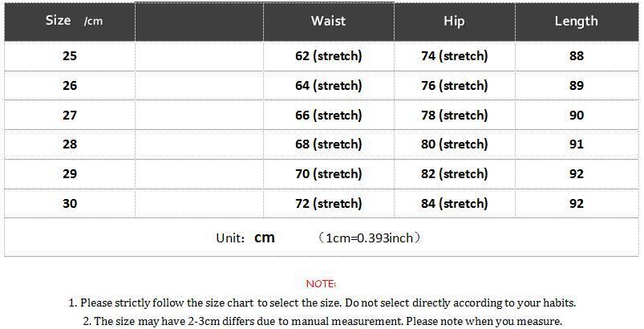Select the size 29 row label
The height and width of the screenshot is (329, 644).
pyautogui.click(x=70, y=174)
